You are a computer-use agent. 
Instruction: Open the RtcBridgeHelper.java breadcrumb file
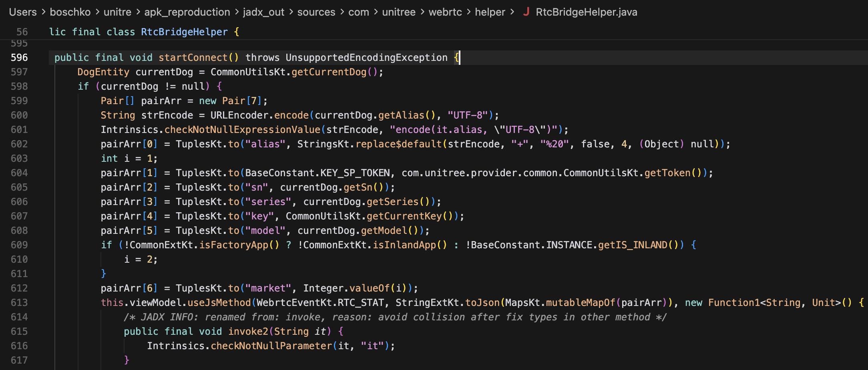pyautogui.click(x=586, y=12)
